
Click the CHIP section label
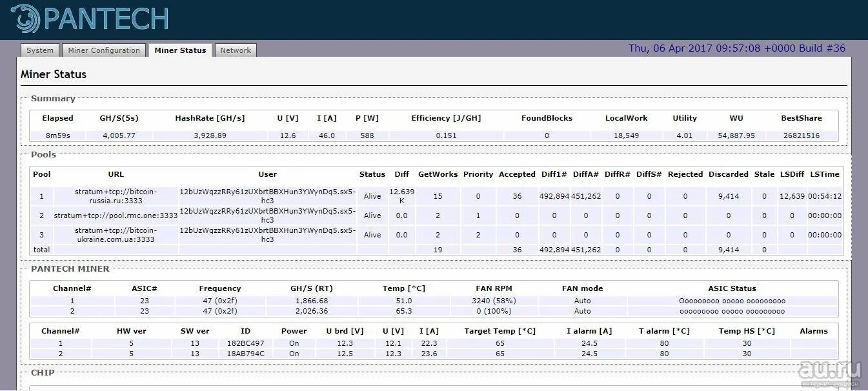click(43, 372)
